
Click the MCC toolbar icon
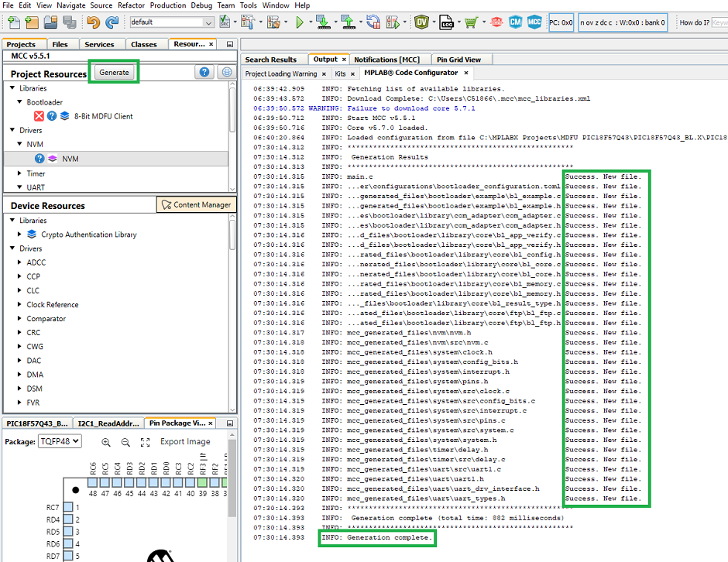point(534,22)
